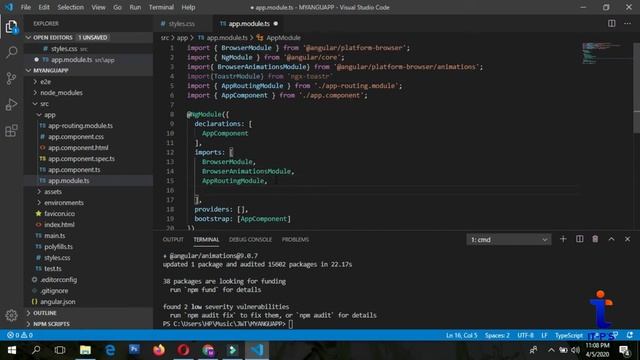Create a new terminal with plus icon

coord(563,239)
